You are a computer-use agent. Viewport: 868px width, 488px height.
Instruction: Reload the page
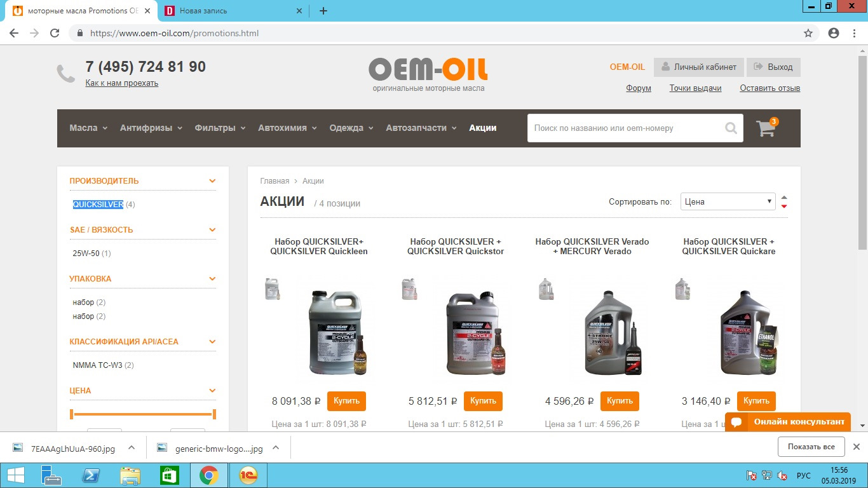55,33
